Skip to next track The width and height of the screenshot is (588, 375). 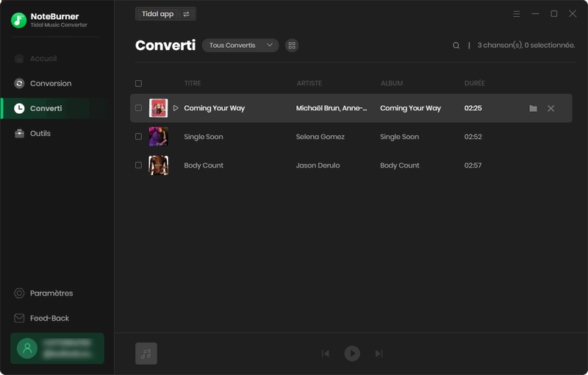[x=379, y=353]
